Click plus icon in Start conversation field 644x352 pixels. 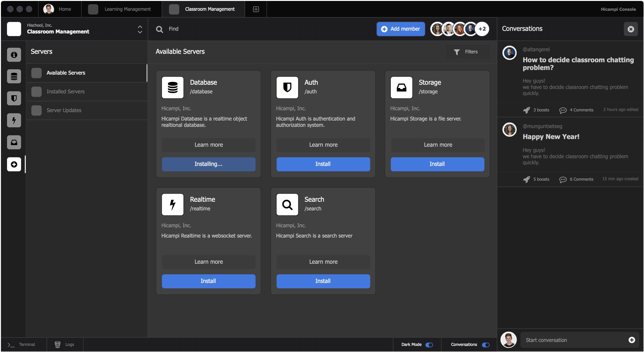click(x=632, y=340)
